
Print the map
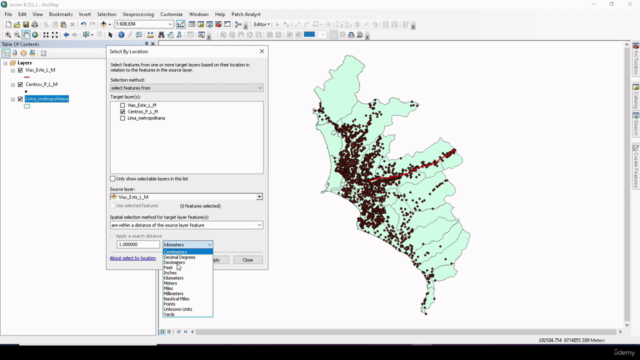click(x=35, y=24)
